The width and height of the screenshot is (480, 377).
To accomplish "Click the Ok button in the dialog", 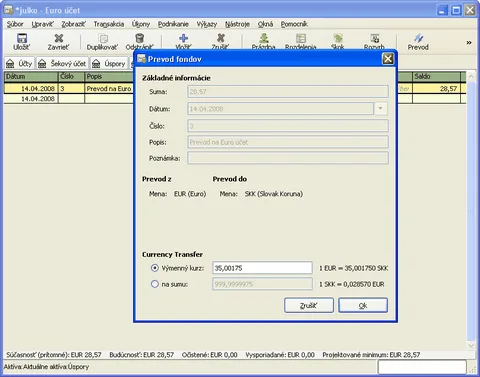I will click(x=363, y=305).
